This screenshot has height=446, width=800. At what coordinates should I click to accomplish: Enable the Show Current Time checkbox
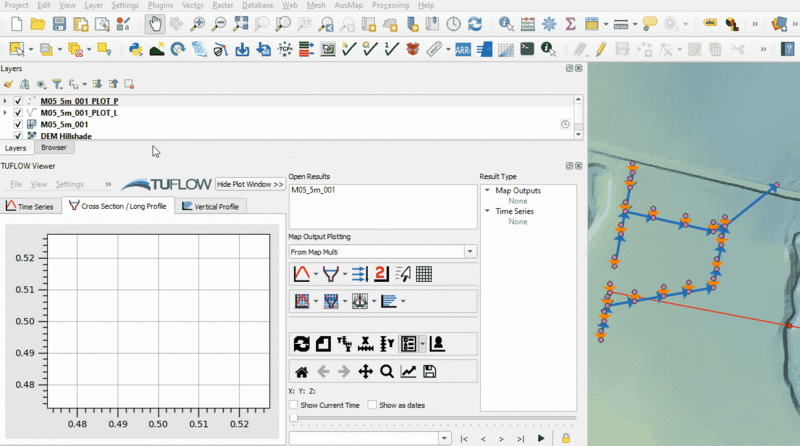pyautogui.click(x=294, y=405)
